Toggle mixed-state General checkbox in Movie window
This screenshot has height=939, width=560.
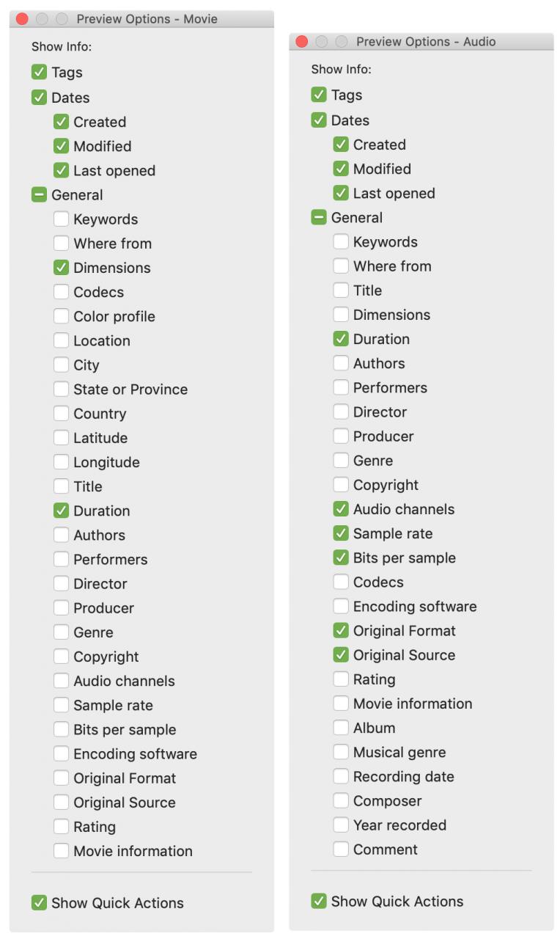(x=40, y=195)
